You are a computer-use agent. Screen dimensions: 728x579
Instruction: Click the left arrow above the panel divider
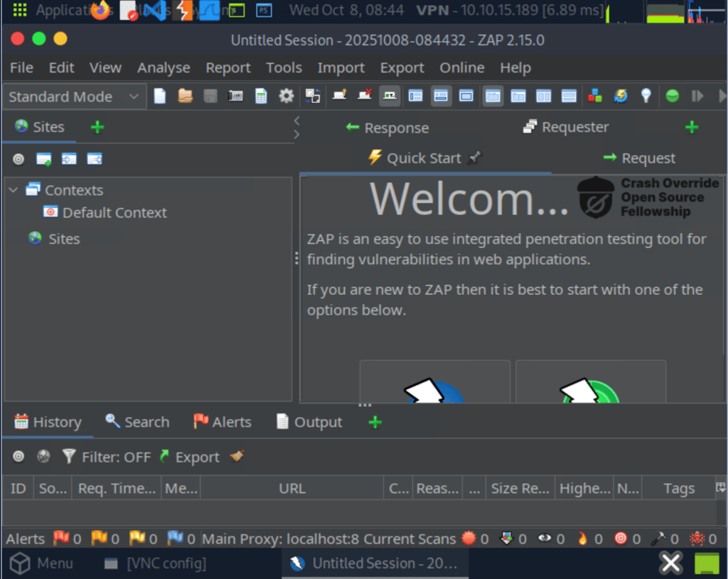296,121
